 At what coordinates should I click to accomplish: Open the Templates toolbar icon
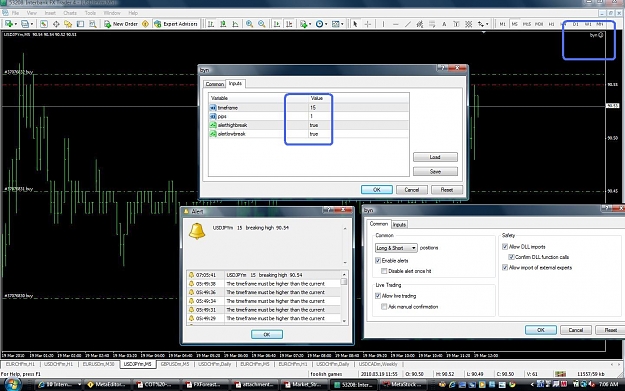pyautogui.click(x=336, y=24)
